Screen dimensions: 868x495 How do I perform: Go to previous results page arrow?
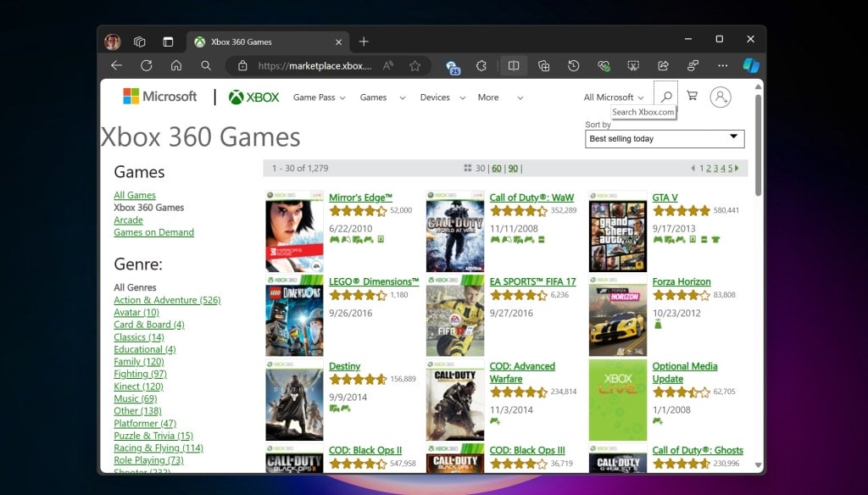(x=693, y=168)
